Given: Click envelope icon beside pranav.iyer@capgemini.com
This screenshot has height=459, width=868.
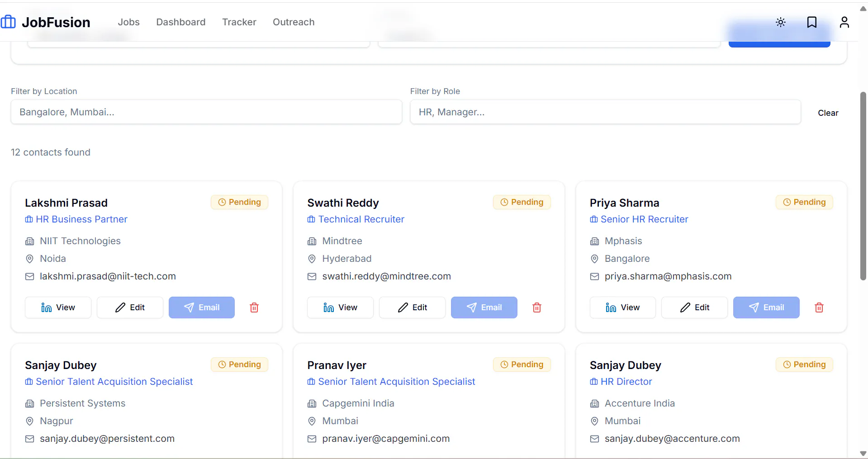Looking at the screenshot, I should click(312, 439).
